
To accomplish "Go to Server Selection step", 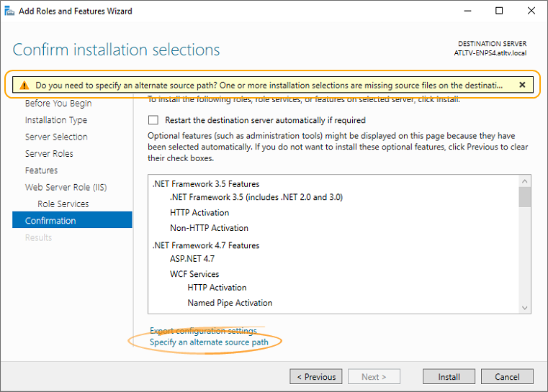I will (x=56, y=137).
